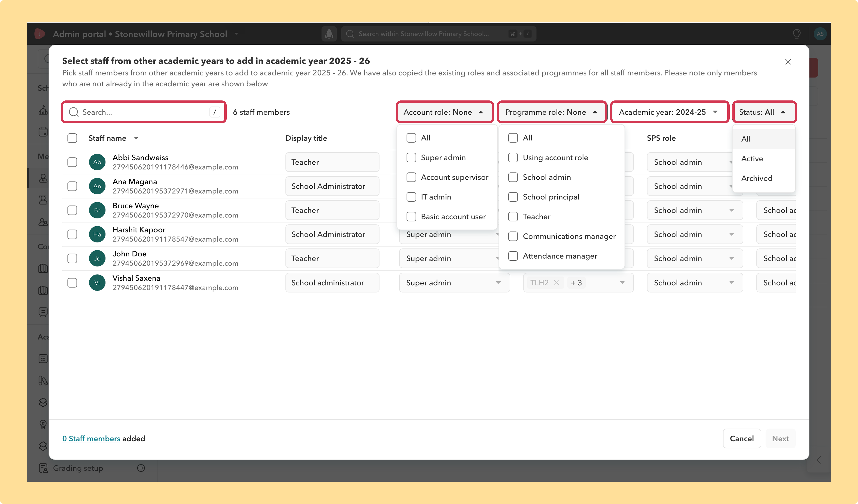858x504 pixels.
Task: Click the Bruce Wayne avatar
Action: click(97, 210)
